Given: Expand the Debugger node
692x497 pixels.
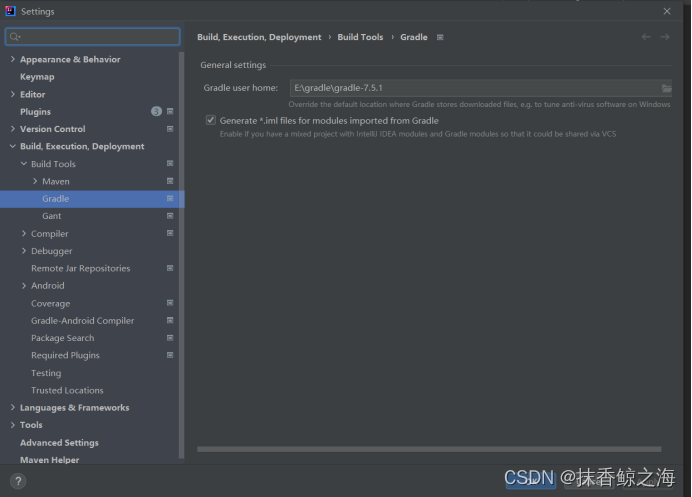Looking at the screenshot, I should click(24, 251).
